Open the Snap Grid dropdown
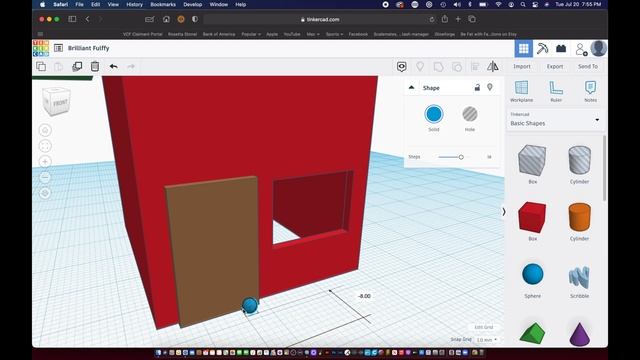 [487, 340]
